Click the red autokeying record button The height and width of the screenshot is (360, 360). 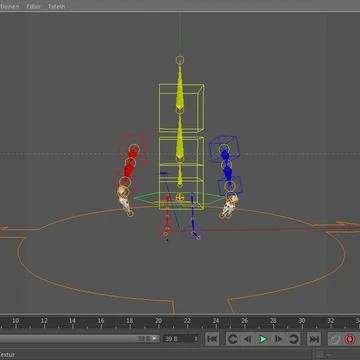pyautogui.click(x=349, y=339)
